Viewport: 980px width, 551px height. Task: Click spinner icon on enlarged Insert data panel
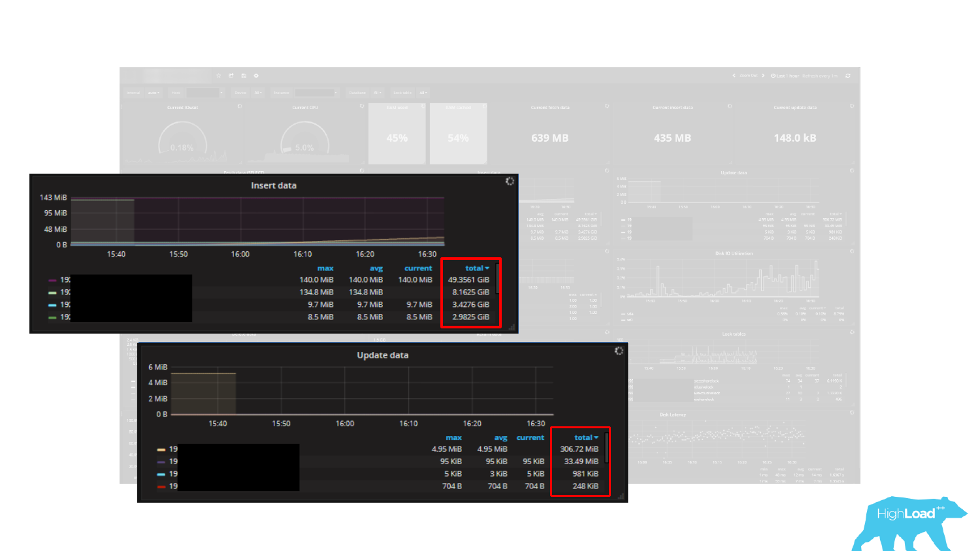pyautogui.click(x=510, y=181)
